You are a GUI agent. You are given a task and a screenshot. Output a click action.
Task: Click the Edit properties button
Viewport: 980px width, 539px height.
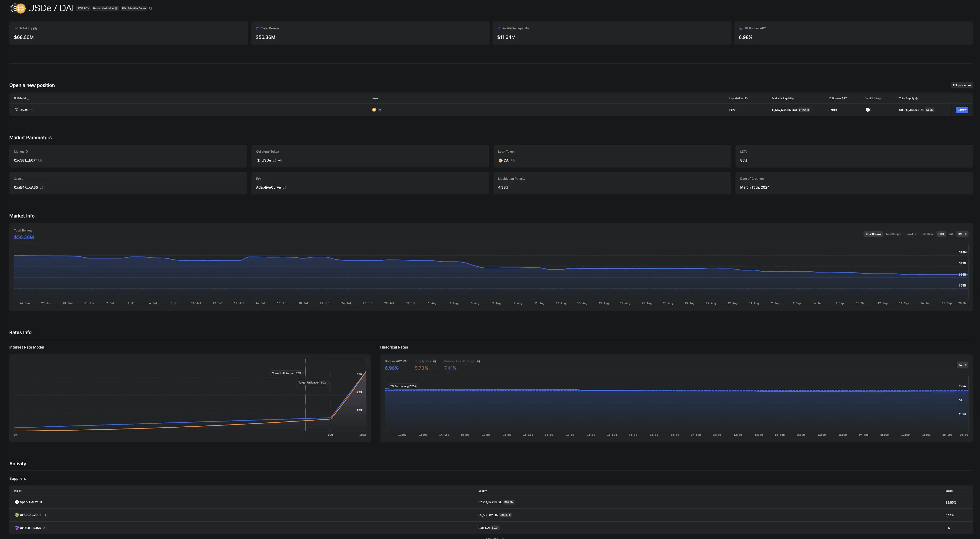pyautogui.click(x=962, y=85)
